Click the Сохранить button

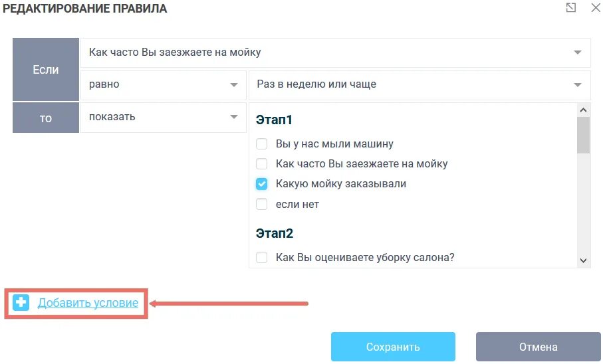click(x=393, y=347)
